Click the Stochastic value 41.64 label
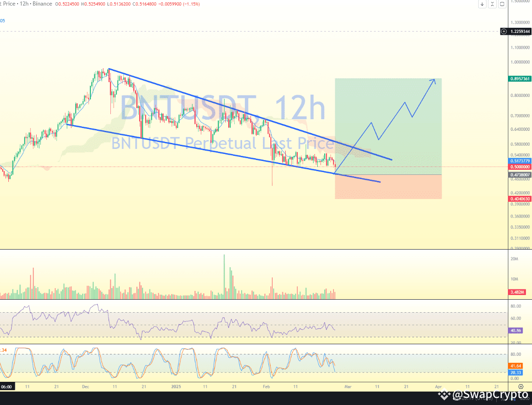This screenshot has width=532, height=405. [x=516, y=366]
